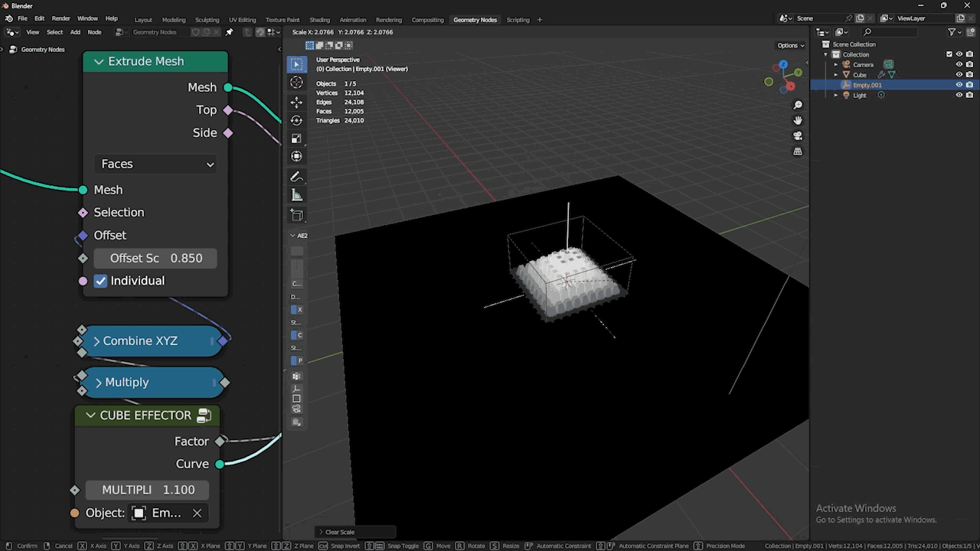Disable Cube in renders via camera icon
980x551 pixels.
(969, 75)
